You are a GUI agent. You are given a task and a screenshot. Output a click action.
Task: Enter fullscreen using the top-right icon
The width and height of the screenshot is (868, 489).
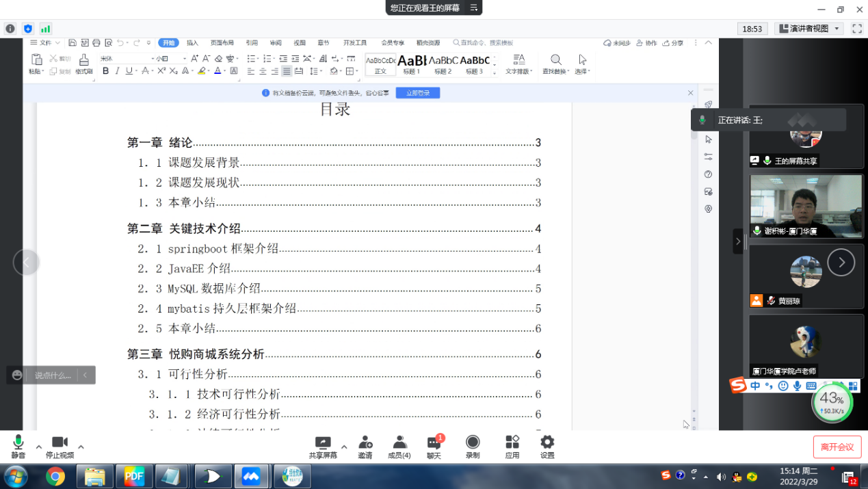[856, 29]
